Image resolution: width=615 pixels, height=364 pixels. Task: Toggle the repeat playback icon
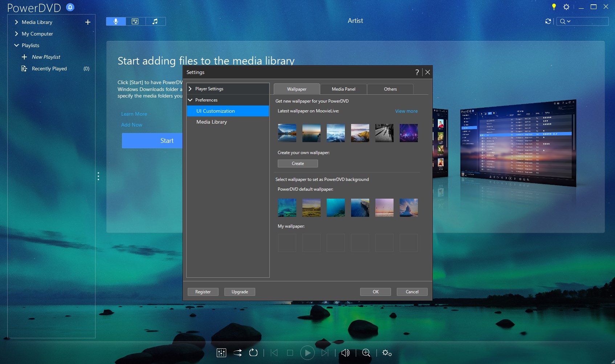click(253, 353)
